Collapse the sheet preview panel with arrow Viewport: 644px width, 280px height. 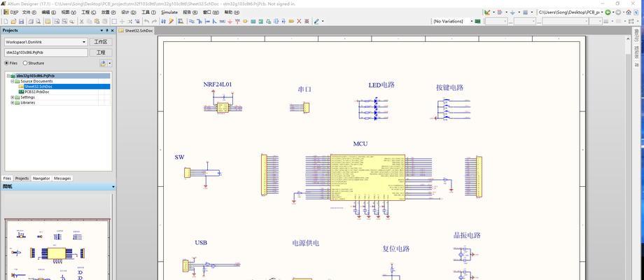(x=113, y=187)
